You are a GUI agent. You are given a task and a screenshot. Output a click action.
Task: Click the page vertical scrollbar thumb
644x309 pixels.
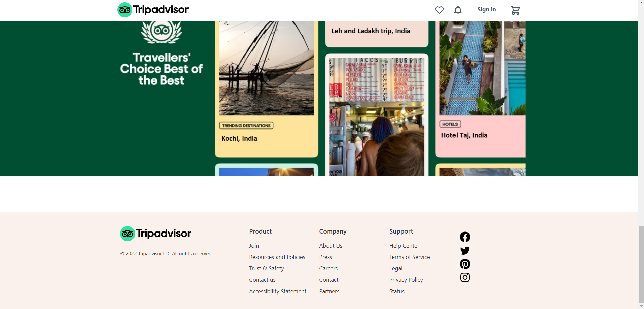[x=641, y=264]
